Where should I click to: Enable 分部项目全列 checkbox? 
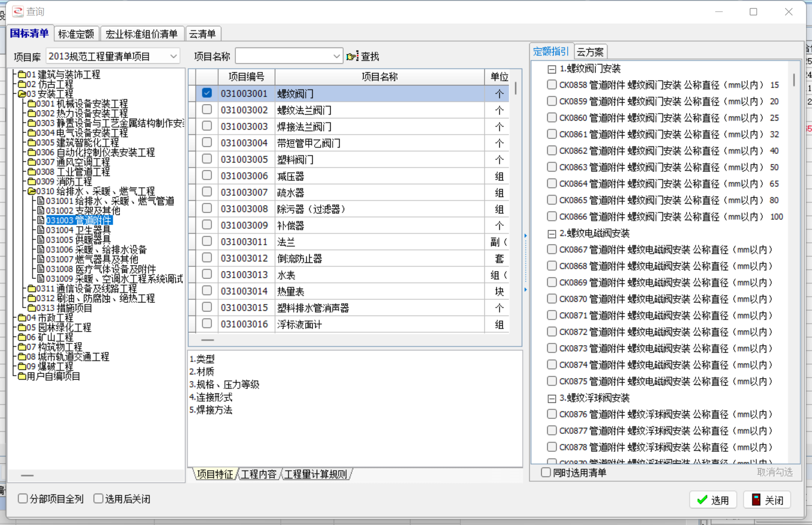click(22, 498)
